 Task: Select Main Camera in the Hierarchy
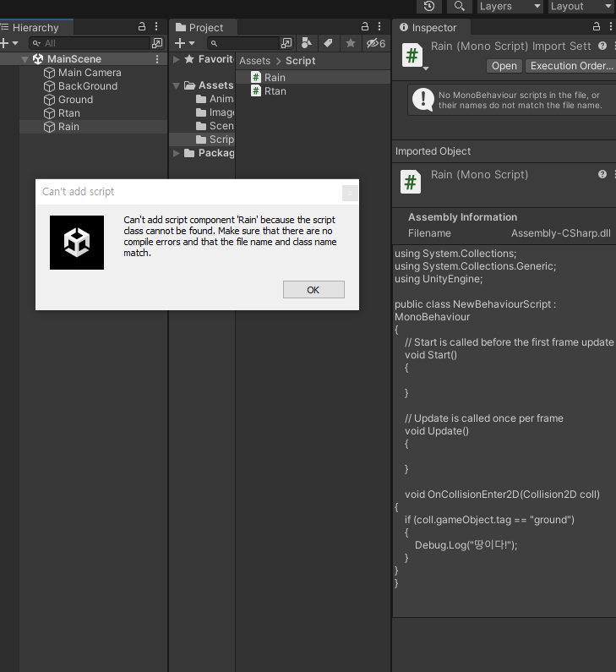pos(90,73)
